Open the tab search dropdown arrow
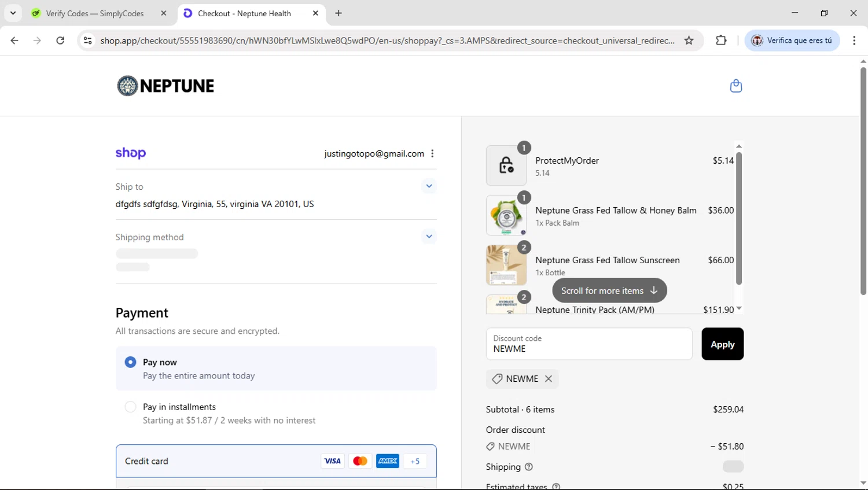The height and width of the screenshot is (490, 868). pos(13,13)
